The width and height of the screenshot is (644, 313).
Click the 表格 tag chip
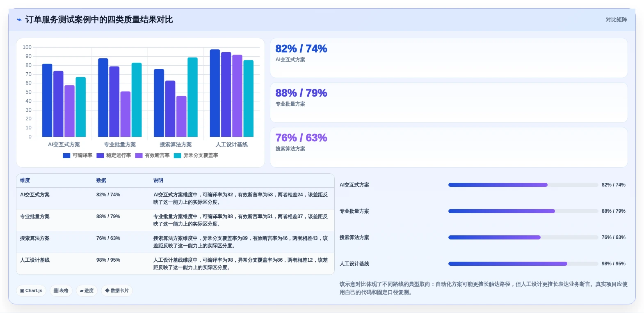tap(61, 291)
